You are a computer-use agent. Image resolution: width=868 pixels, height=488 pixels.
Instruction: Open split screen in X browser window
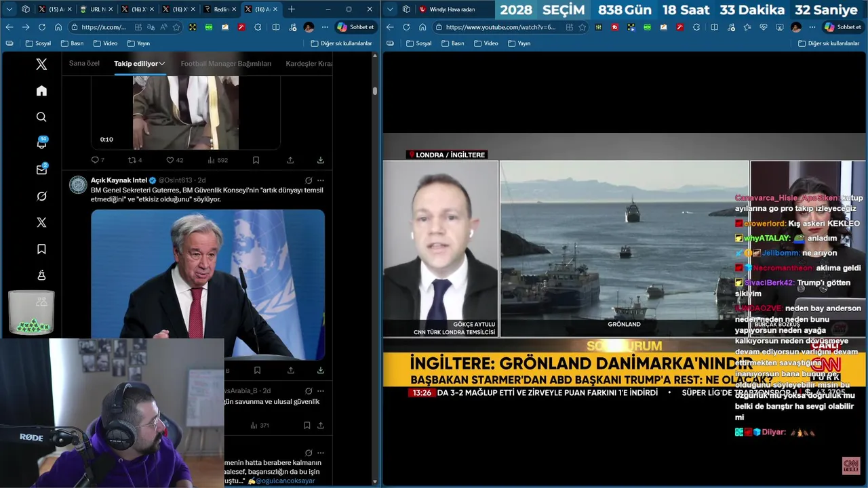click(x=276, y=27)
